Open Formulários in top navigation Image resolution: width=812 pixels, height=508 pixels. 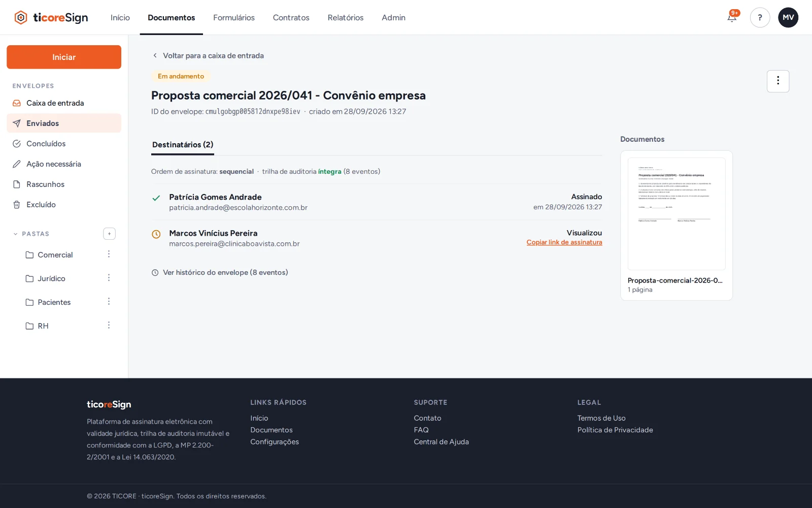(x=234, y=17)
